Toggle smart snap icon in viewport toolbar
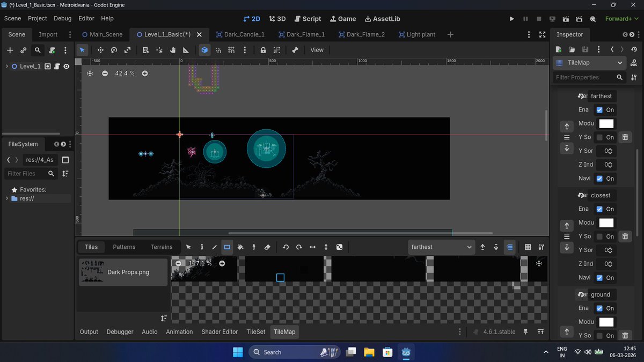This screenshot has width=644, height=362. [218, 50]
